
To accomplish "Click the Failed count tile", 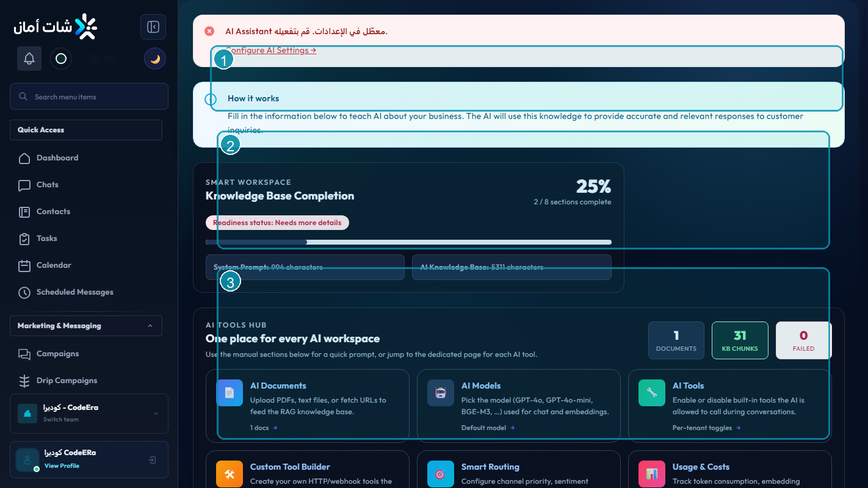I will click(x=803, y=340).
